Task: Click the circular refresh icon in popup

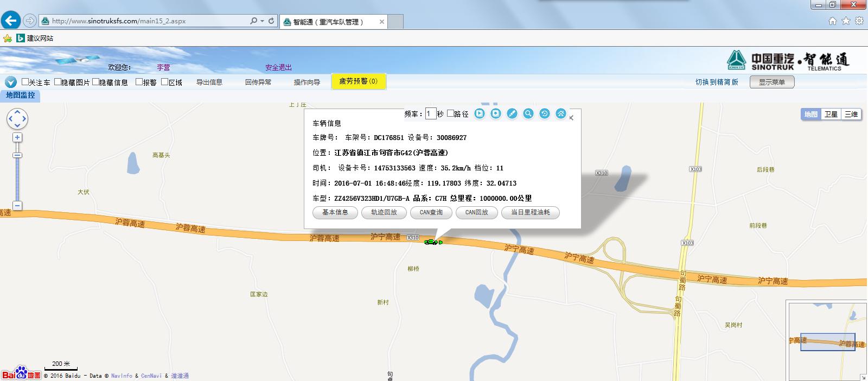Action: [x=545, y=113]
